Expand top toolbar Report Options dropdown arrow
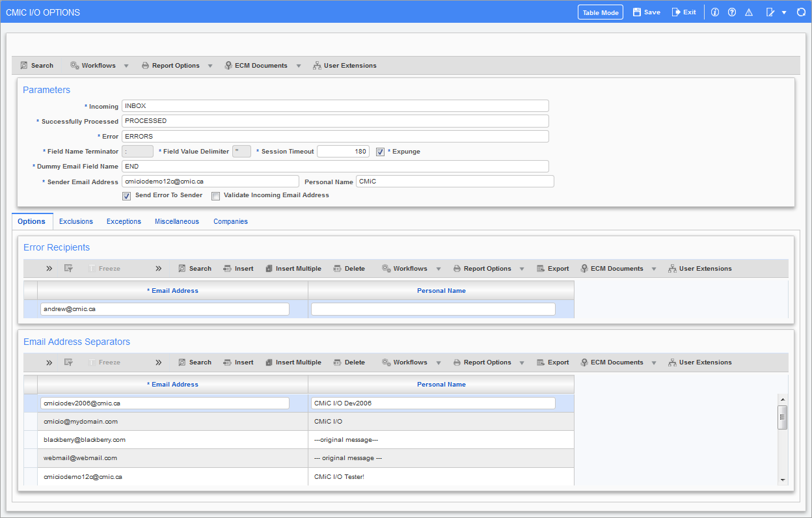The width and height of the screenshot is (812, 518). [210, 66]
